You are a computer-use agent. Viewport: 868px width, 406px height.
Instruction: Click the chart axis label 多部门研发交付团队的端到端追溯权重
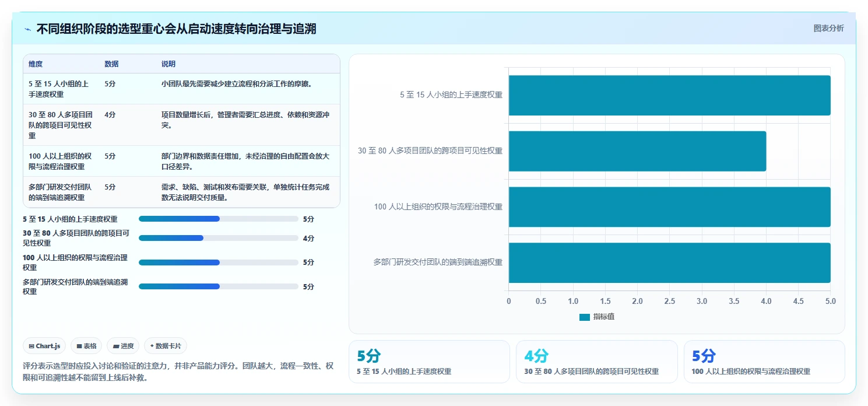(438, 262)
